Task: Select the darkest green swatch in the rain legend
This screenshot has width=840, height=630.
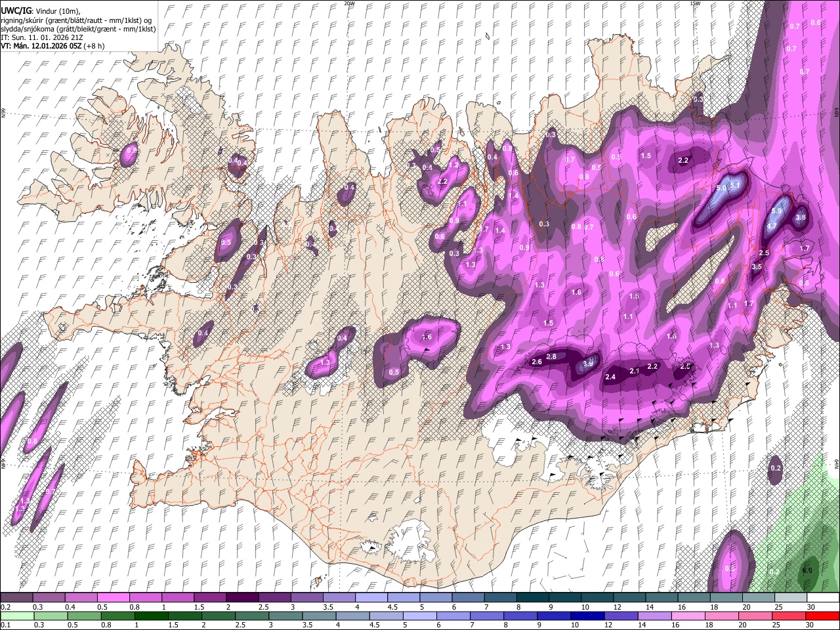Action: pyautogui.click(x=151, y=616)
